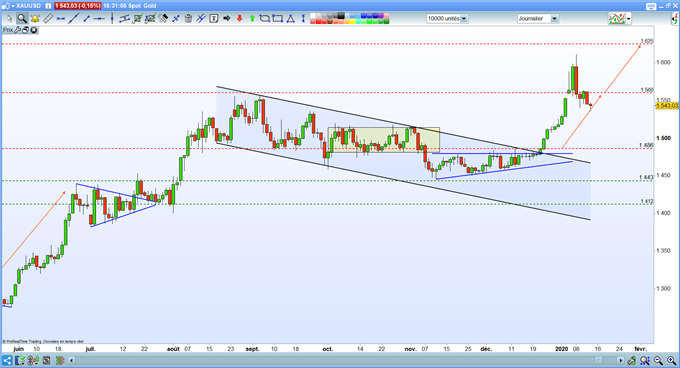Image resolution: width=680 pixels, height=368 pixels.
Task: Select the ruler measurement tool
Action: pyautogui.click(x=48, y=19)
